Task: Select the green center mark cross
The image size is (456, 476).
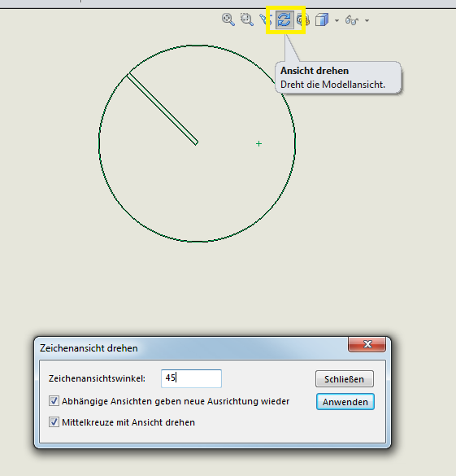Action: (258, 143)
